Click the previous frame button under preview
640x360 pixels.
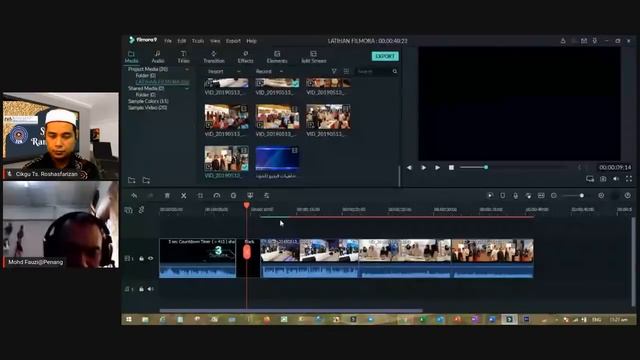click(x=409, y=167)
